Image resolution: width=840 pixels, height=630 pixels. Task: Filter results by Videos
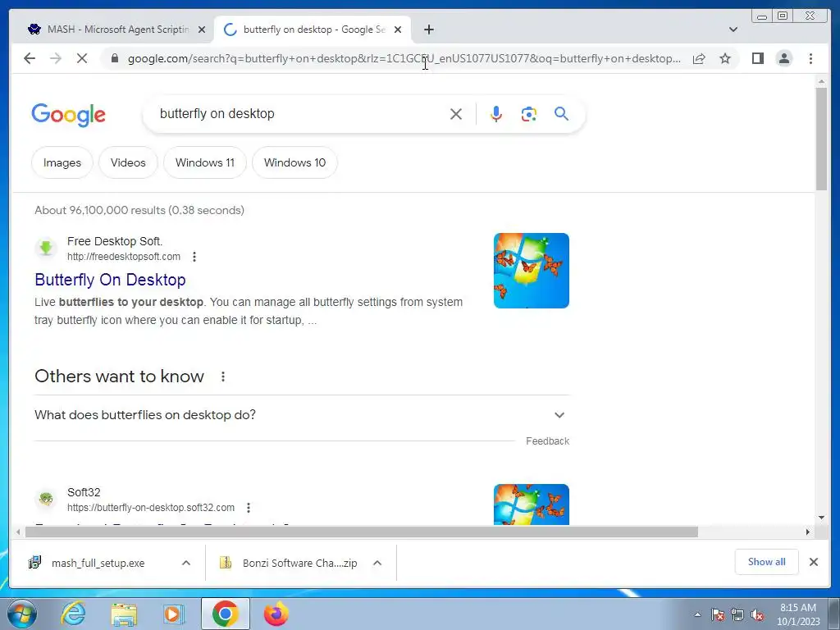(x=128, y=163)
